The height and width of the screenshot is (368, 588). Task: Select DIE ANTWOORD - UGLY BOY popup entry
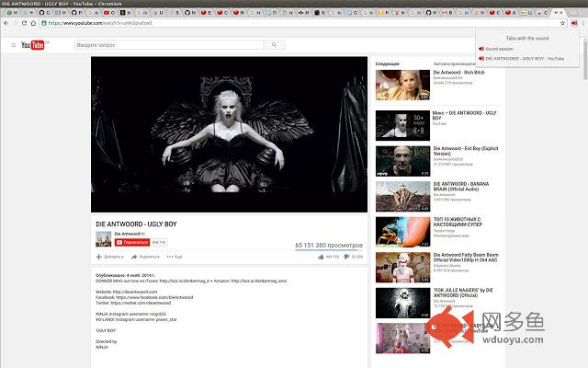tap(525, 59)
